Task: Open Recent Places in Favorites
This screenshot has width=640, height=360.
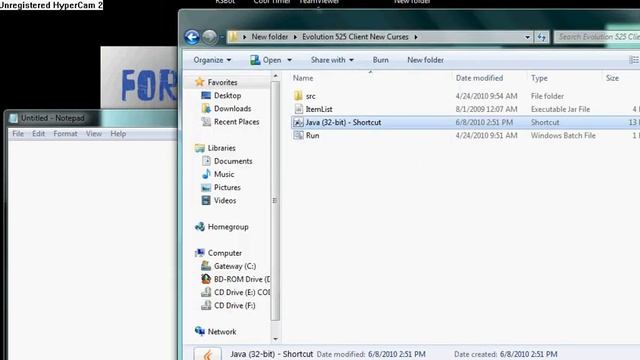Action: 236,122
